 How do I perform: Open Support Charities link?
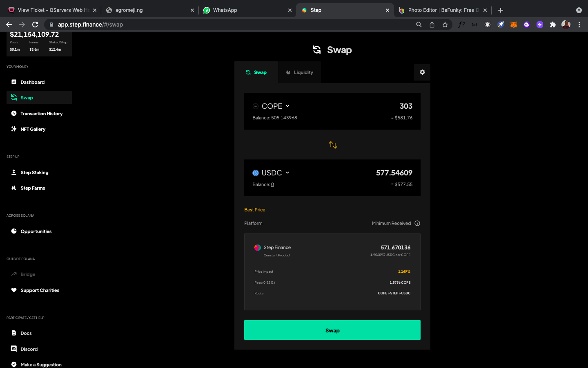pos(39,290)
